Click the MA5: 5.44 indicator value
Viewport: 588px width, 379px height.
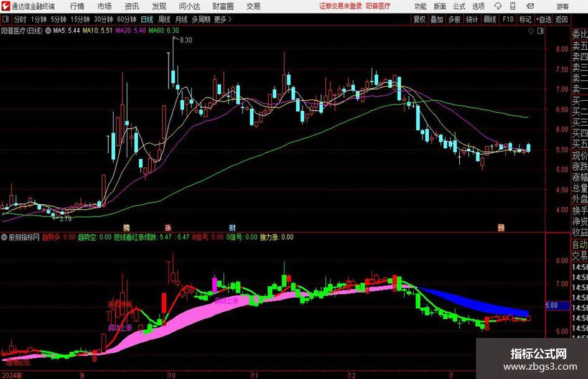[x=67, y=30]
